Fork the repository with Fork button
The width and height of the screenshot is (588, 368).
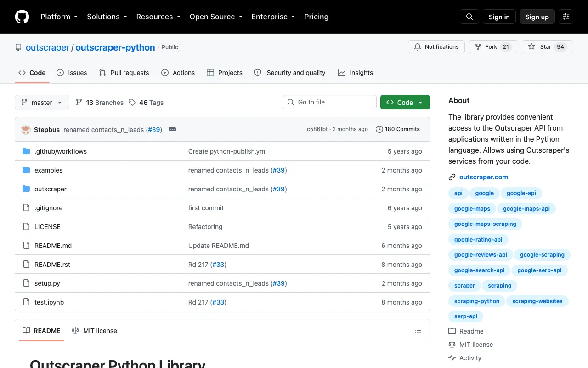(493, 47)
